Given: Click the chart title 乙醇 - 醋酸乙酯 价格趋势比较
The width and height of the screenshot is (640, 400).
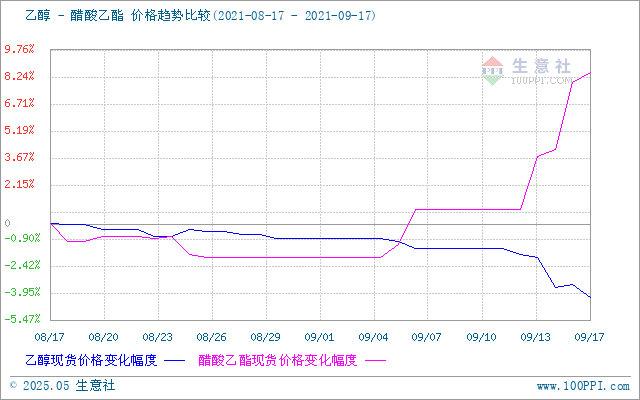Looking at the screenshot, I should click(118, 16).
